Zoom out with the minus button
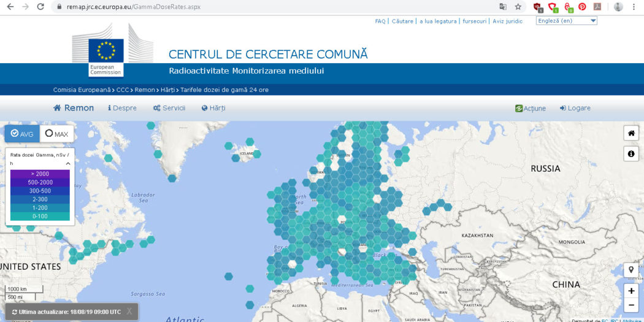The height and width of the screenshot is (322, 644). coord(631,305)
